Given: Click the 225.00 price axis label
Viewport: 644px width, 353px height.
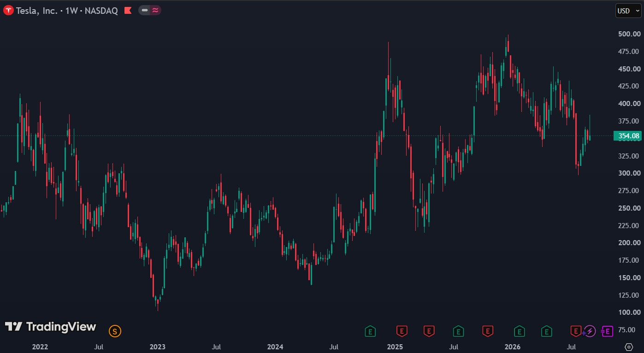Looking at the screenshot, I should click(629, 225).
